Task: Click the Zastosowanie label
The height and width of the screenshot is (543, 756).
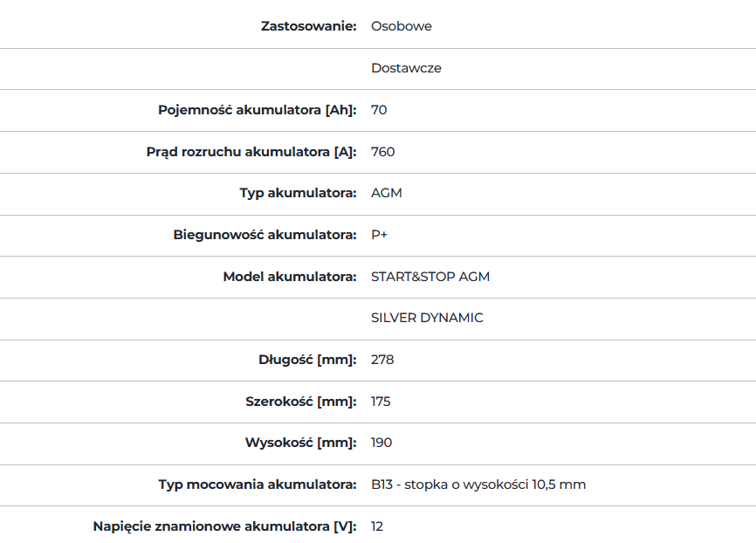Action: pos(308,26)
